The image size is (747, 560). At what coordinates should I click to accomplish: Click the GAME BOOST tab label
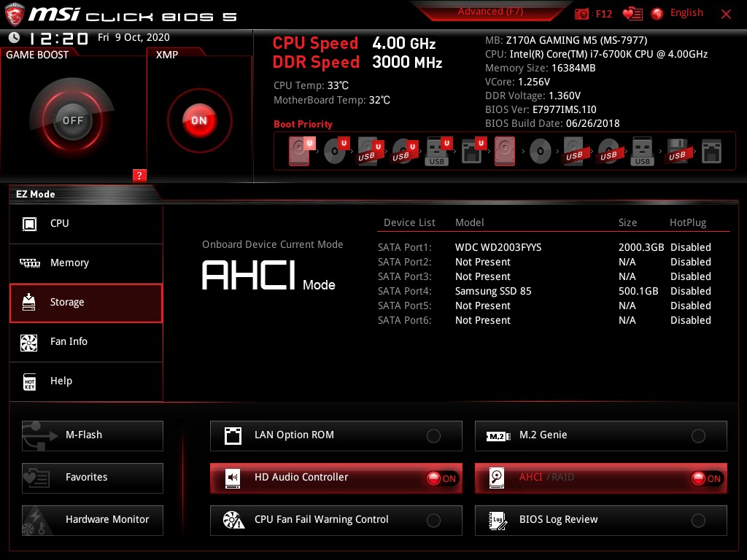click(37, 55)
